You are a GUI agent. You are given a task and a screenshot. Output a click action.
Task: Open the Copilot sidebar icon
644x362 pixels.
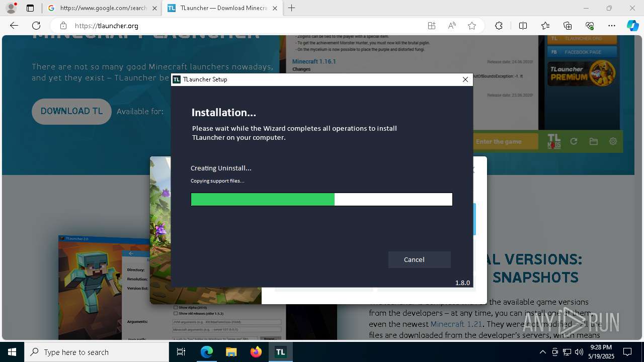633,26
